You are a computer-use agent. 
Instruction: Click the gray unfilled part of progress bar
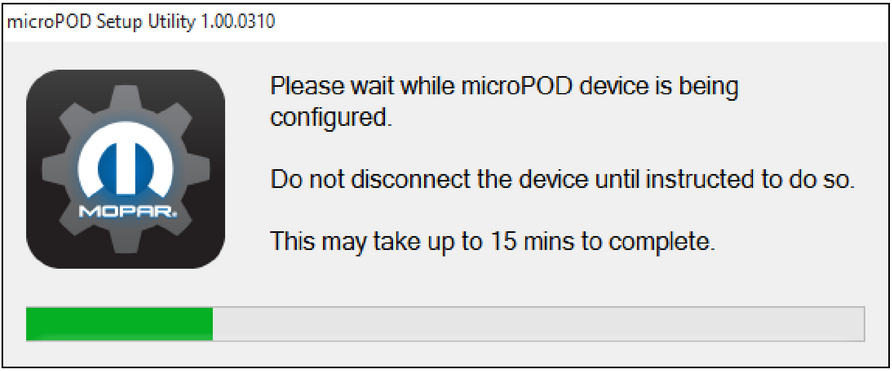pyautogui.click(x=538, y=324)
